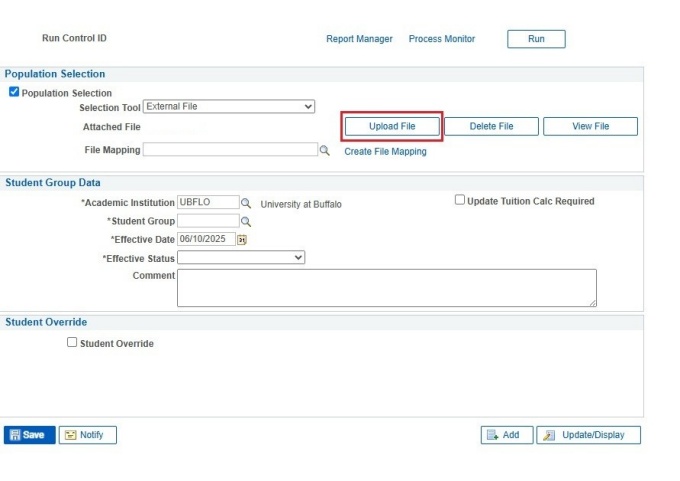Image resolution: width=680 pixels, height=481 pixels.
Task: Enable Update Tuition Calc Required checkbox
Action: pyautogui.click(x=460, y=200)
